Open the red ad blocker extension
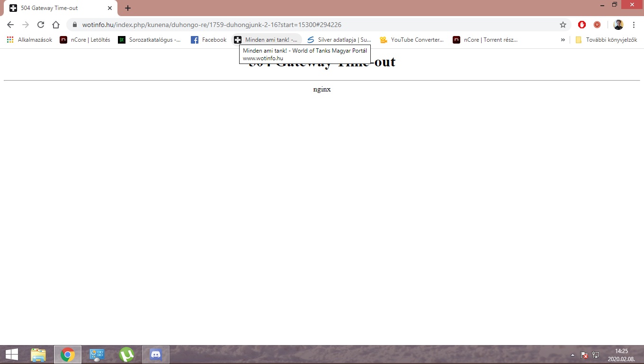 click(582, 25)
